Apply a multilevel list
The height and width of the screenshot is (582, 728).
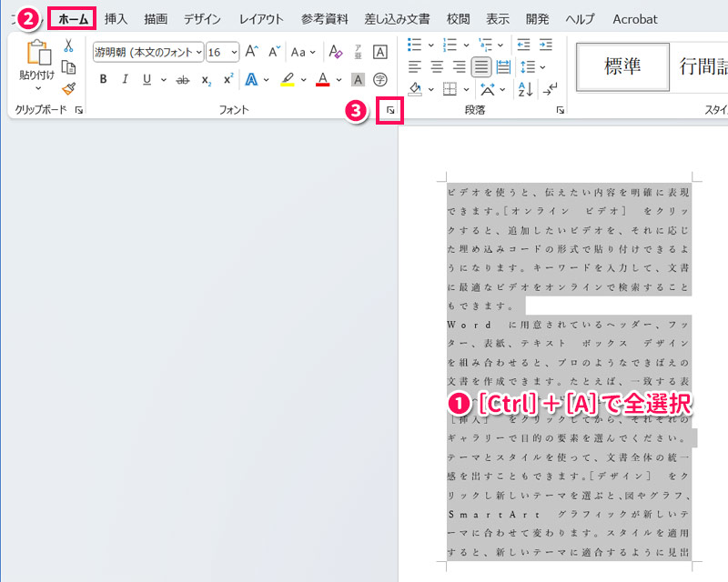point(485,45)
